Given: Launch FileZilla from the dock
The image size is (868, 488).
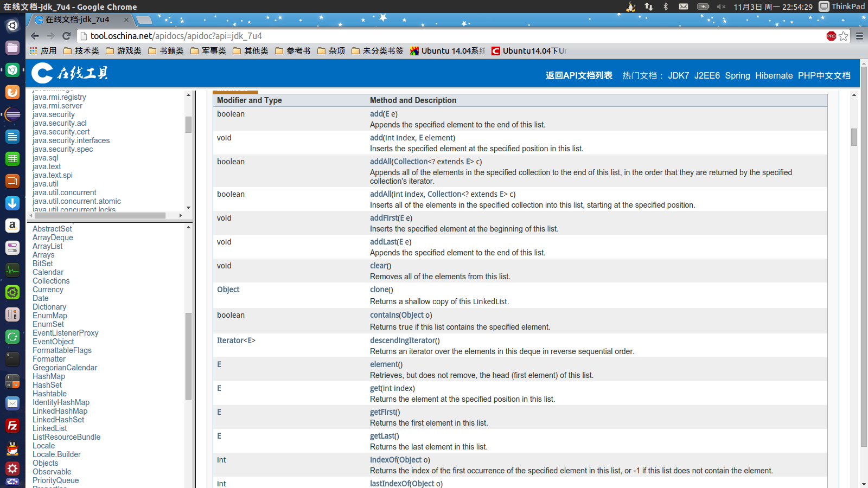Looking at the screenshot, I should click(x=12, y=426).
